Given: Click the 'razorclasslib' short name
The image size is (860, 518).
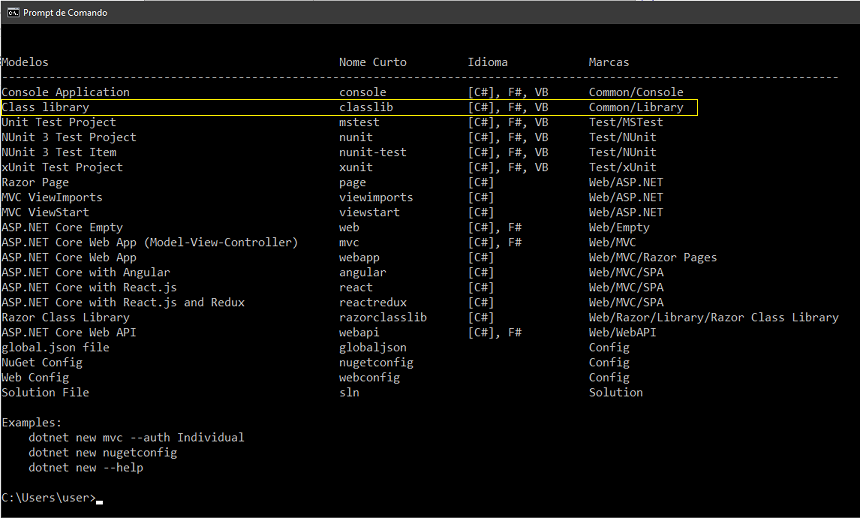Looking at the screenshot, I should coord(383,317).
